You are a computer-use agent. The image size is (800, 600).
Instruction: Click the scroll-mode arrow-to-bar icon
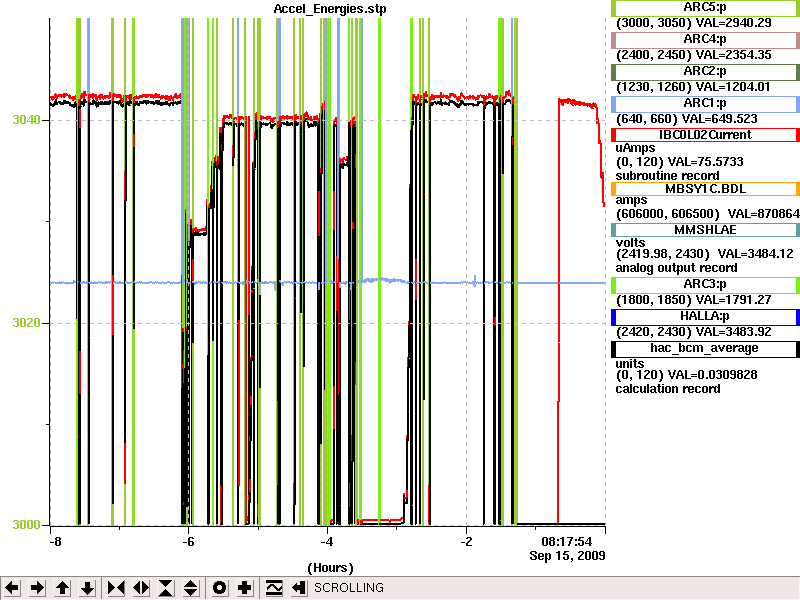tap(299, 588)
